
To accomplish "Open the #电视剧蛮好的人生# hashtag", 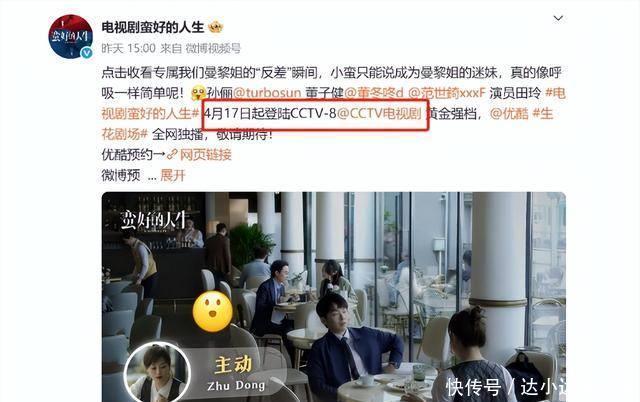I will 333,103.
